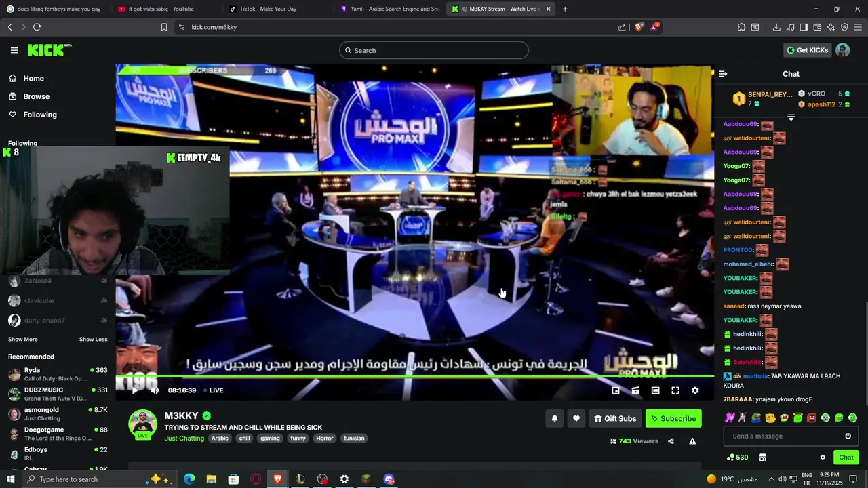Send message with green Chat button

coord(846,457)
